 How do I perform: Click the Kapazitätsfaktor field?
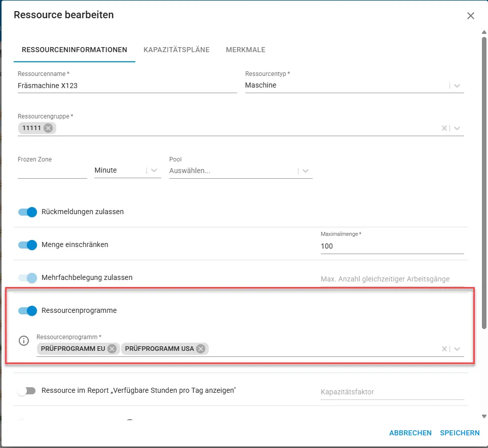(392, 392)
